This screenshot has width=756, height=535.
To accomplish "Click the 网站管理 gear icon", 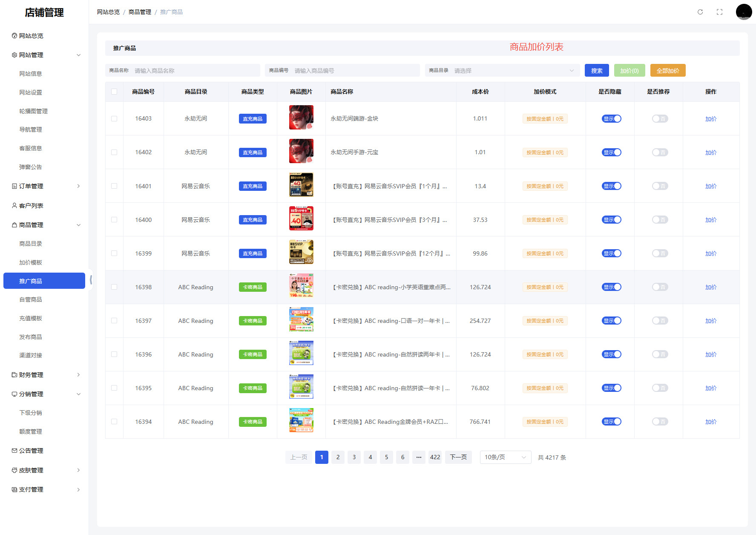I will 14,55.
